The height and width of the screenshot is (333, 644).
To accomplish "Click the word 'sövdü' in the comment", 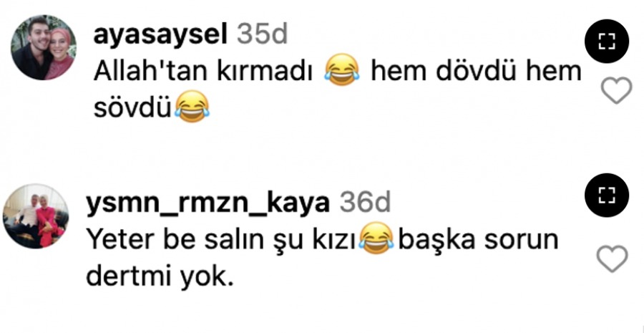I will (x=132, y=108).
